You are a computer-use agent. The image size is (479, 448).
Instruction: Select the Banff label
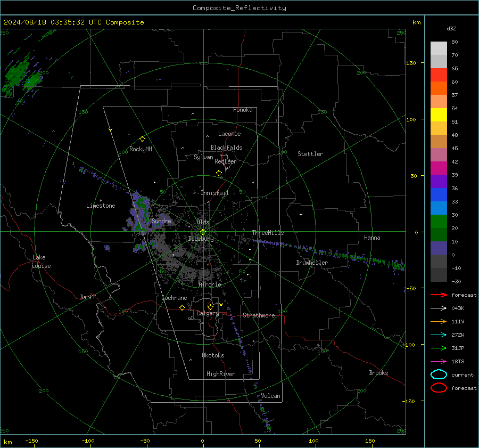88,297
